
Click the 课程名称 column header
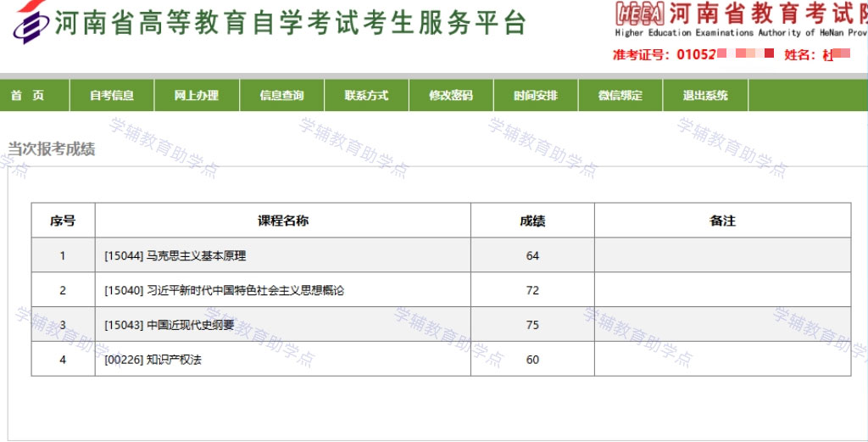tap(283, 221)
